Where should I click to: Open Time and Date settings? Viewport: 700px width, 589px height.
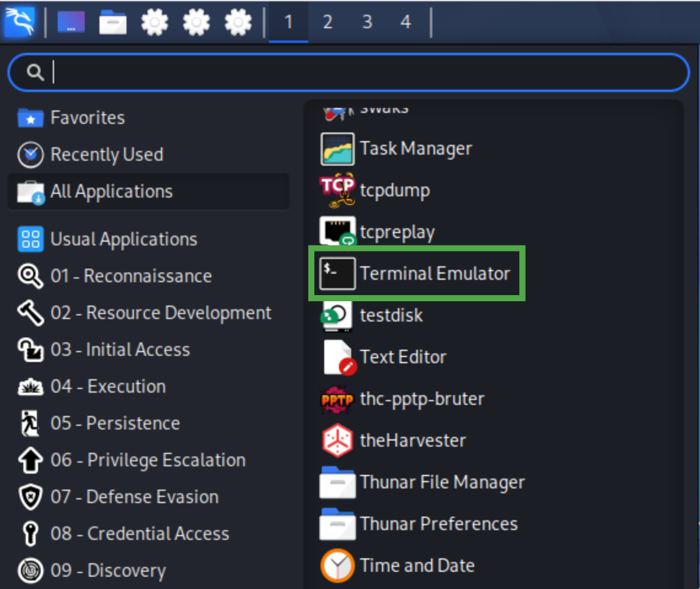[x=493, y=566]
